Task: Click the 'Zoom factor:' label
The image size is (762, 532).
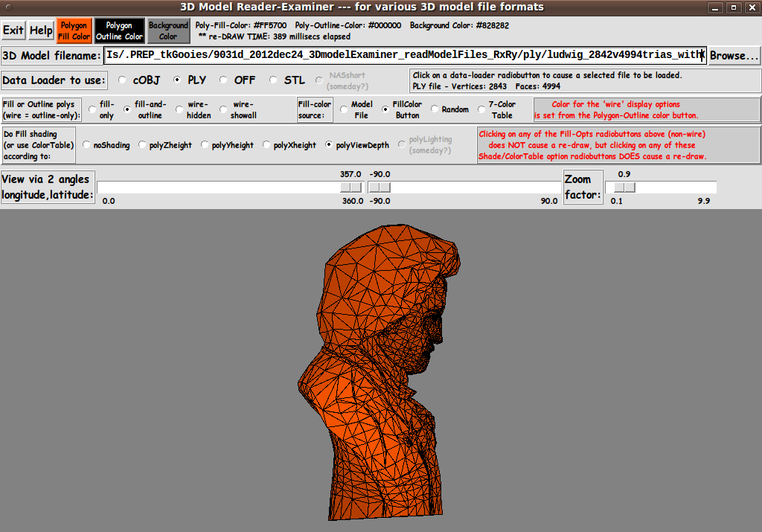Action: click(x=583, y=187)
